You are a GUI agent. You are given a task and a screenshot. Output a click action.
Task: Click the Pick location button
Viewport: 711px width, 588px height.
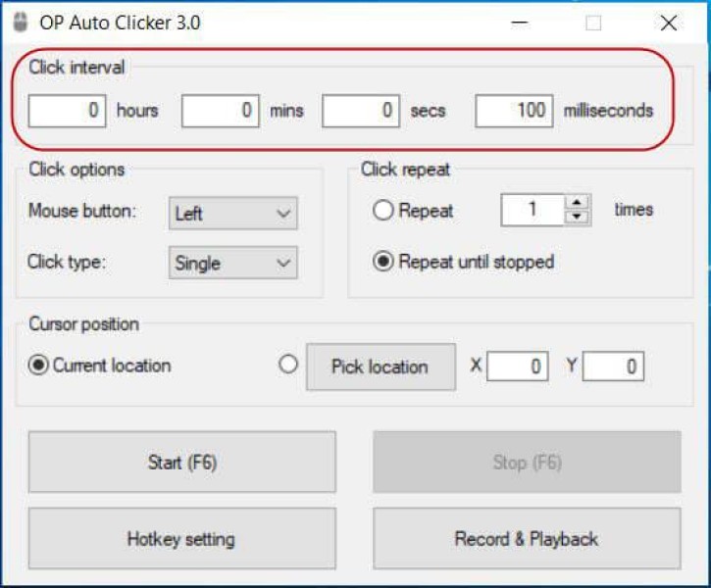point(380,367)
